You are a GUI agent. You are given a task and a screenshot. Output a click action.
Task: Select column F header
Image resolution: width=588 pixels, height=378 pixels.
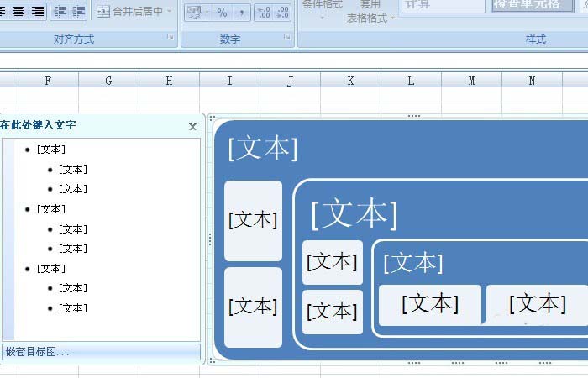pos(49,81)
